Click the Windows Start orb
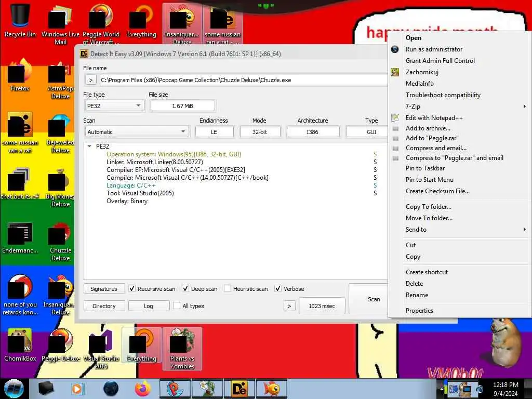 tap(14, 389)
